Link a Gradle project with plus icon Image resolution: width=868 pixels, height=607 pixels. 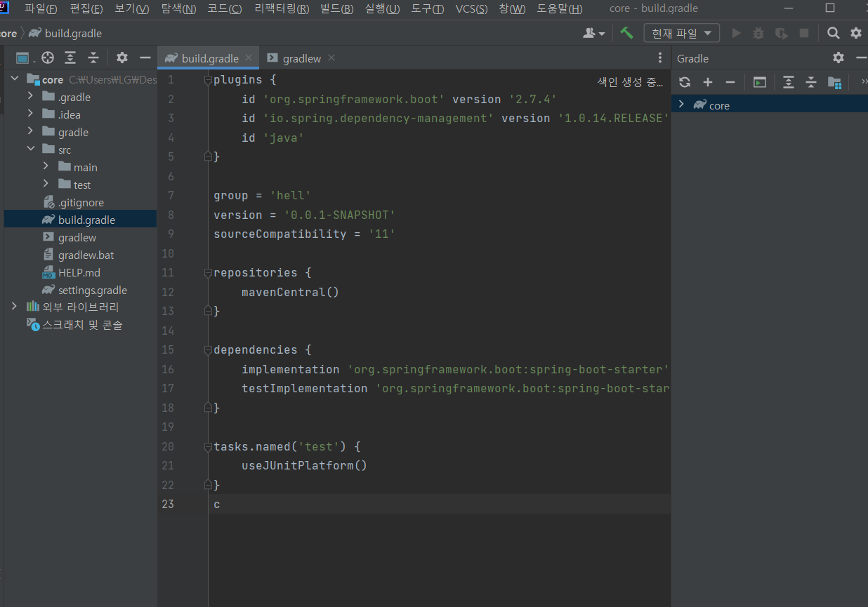tap(708, 82)
